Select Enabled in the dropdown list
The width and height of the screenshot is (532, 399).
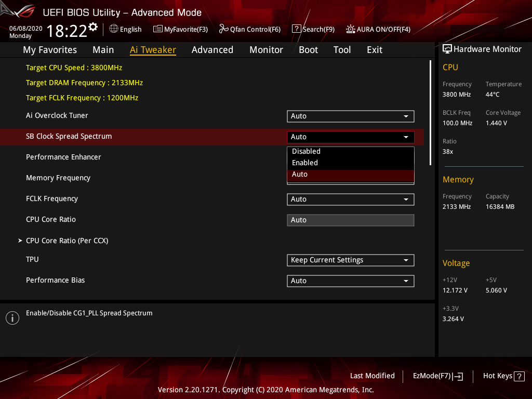click(351, 163)
